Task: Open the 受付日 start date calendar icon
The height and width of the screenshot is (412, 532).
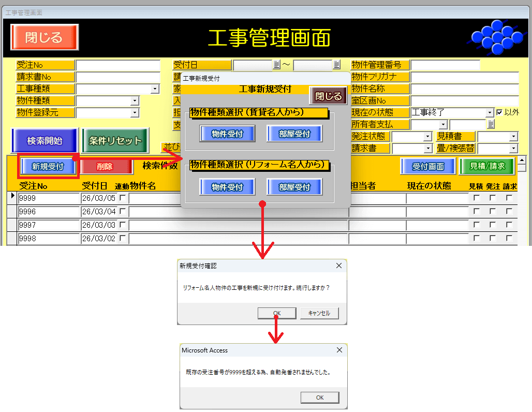Action: pos(276,65)
